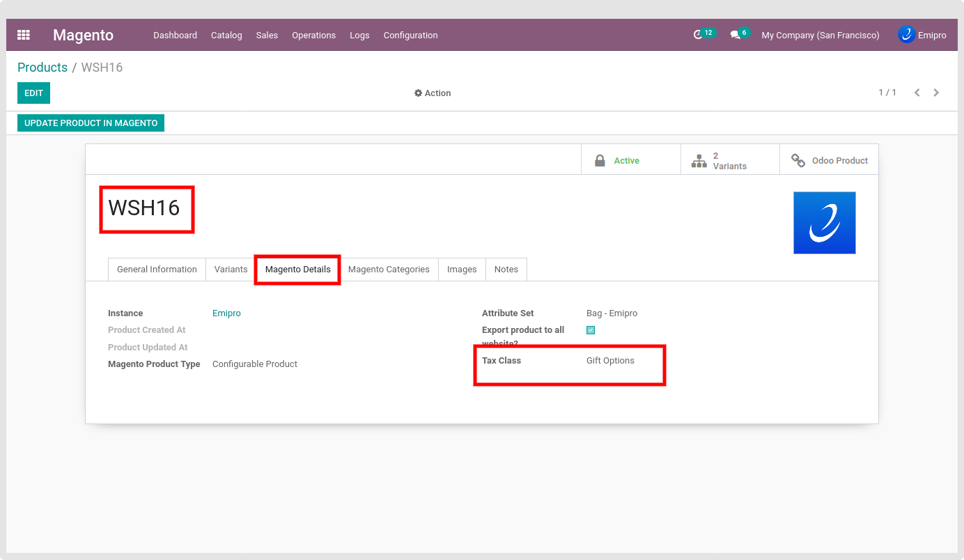Go to previous record arrow
The width and height of the screenshot is (964, 560).
(917, 93)
